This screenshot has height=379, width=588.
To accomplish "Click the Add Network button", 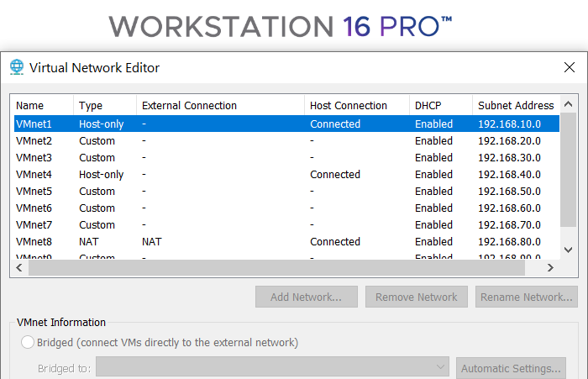I will coord(307,297).
